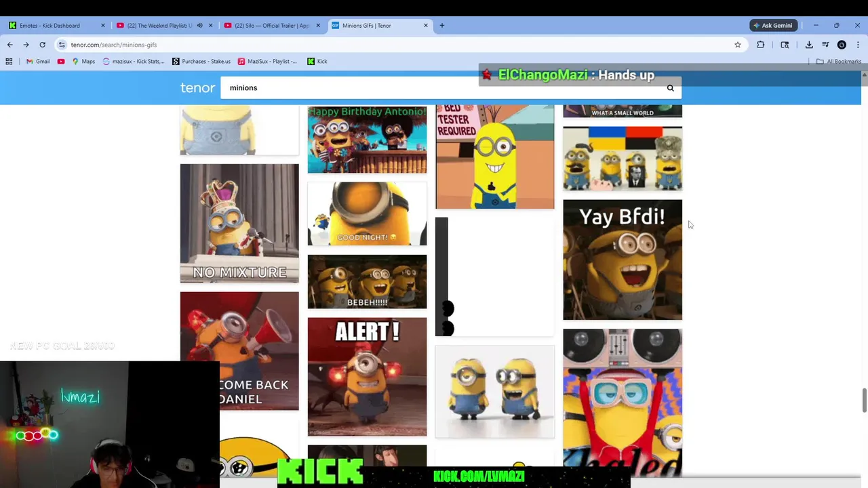
Task: Open the Purchases - Stake.us bookmark
Action: click(x=201, y=61)
